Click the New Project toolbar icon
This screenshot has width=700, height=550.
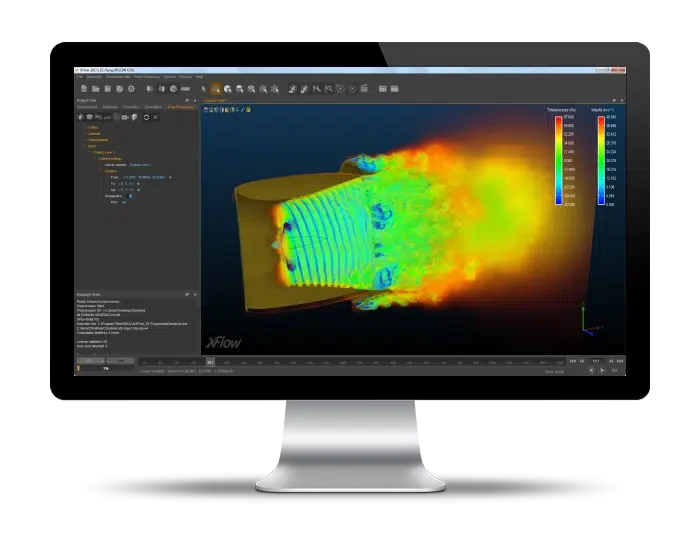[84, 89]
